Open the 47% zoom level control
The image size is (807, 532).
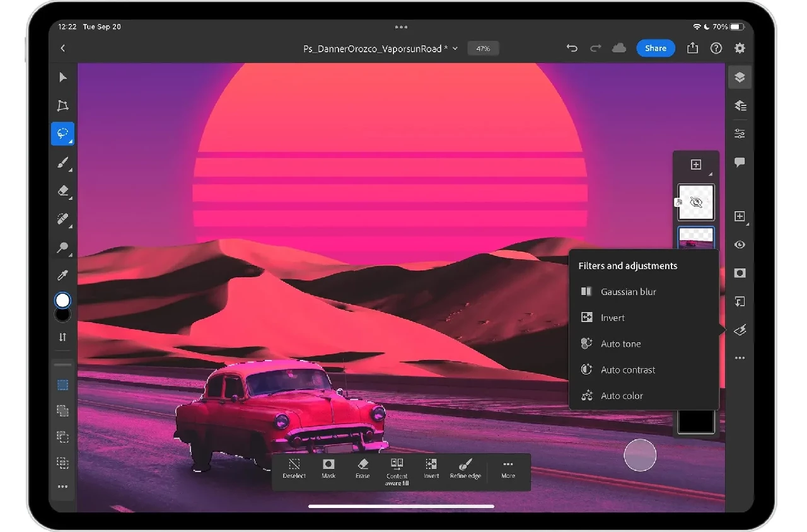[483, 48]
